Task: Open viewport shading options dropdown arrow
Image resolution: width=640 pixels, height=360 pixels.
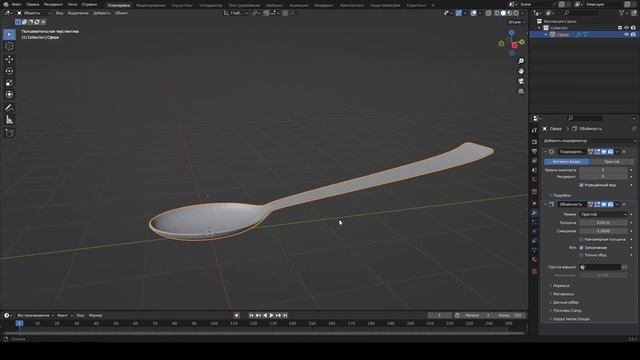Action: (522, 13)
